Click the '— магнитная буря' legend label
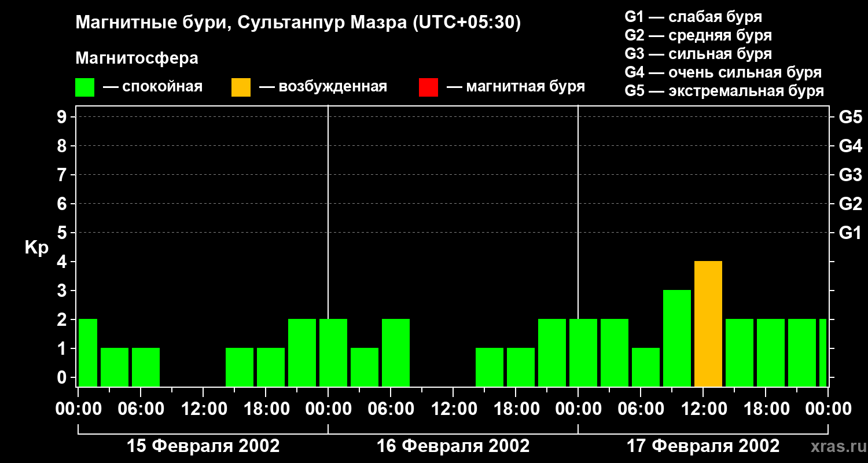868x463 pixels. pos(516,87)
